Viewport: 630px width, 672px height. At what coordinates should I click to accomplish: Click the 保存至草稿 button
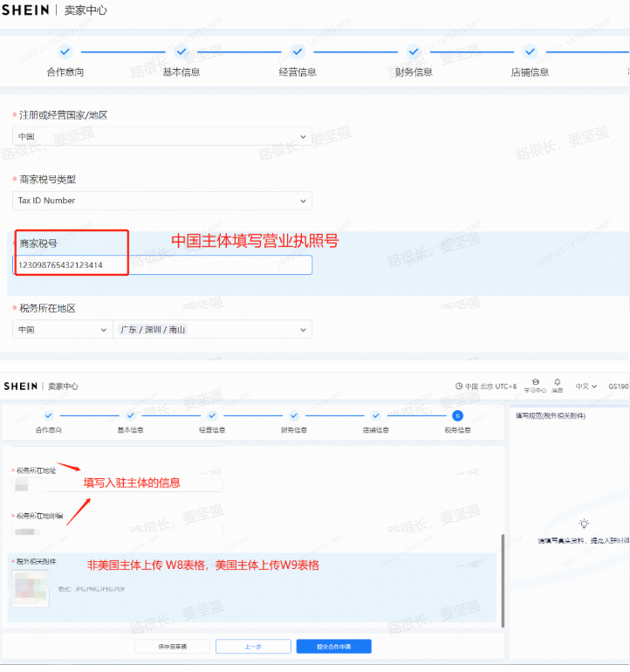tap(172, 647)
